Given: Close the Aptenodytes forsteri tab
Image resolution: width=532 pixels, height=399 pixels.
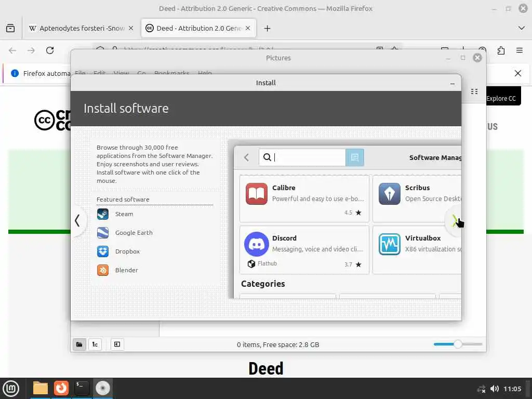Looking at the screenshot, I should [131, 28].
